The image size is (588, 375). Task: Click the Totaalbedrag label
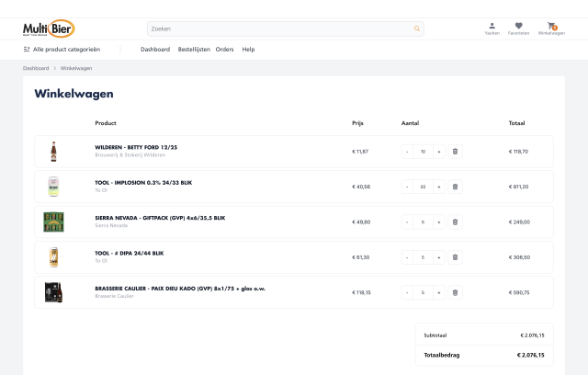[442, 355]
